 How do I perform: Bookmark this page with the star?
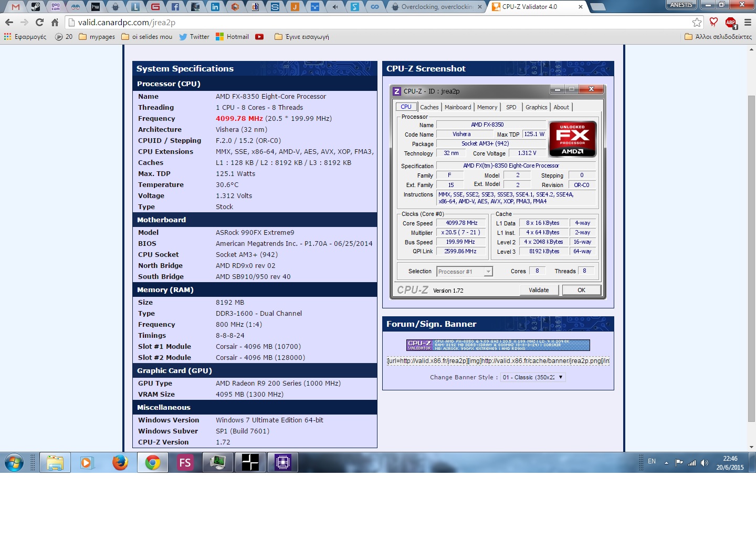tap(697, 22)
